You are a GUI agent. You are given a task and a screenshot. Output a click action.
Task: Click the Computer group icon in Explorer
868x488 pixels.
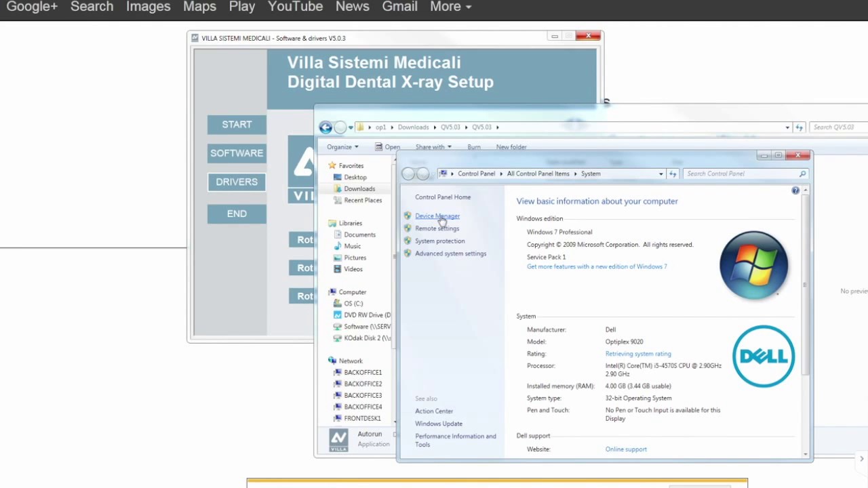(x=332, y=293)
